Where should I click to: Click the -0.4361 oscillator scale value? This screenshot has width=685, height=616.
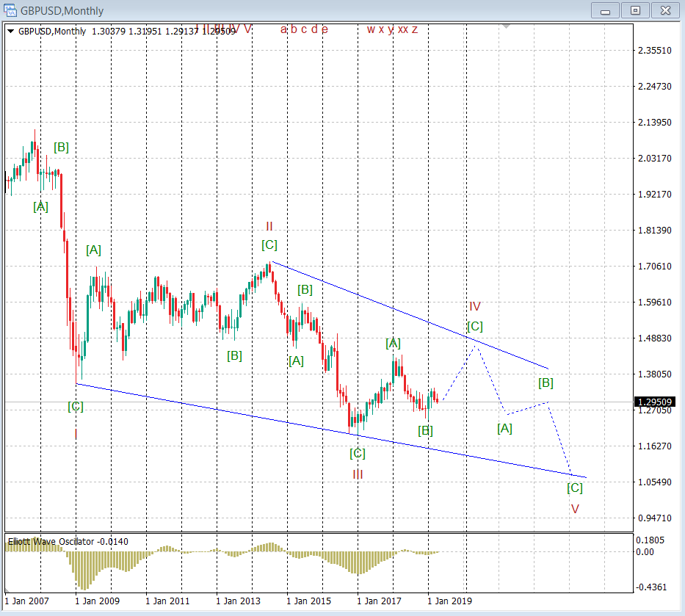pos(651,587)
